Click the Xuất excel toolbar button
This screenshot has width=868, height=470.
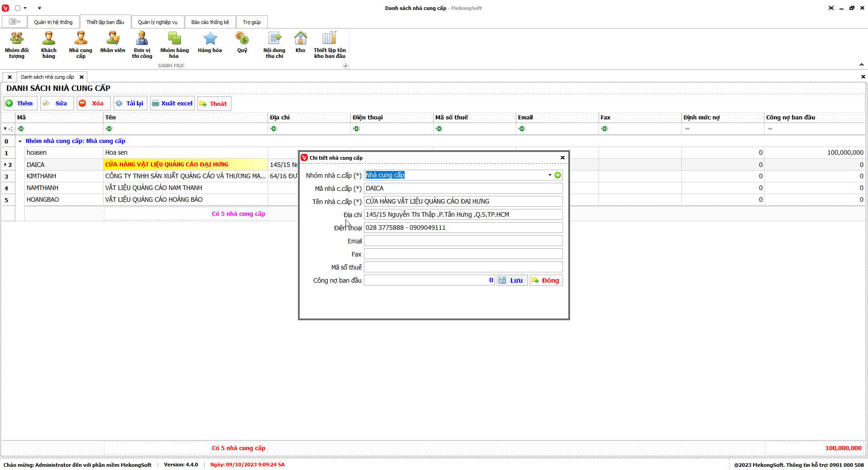click(172, 104)
